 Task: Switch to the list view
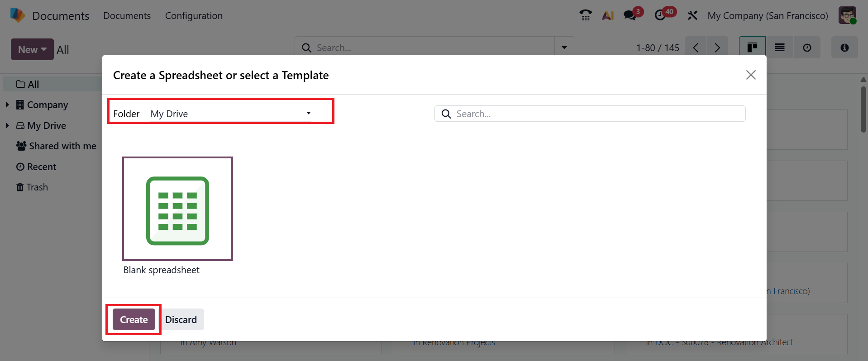click(779, 47)
